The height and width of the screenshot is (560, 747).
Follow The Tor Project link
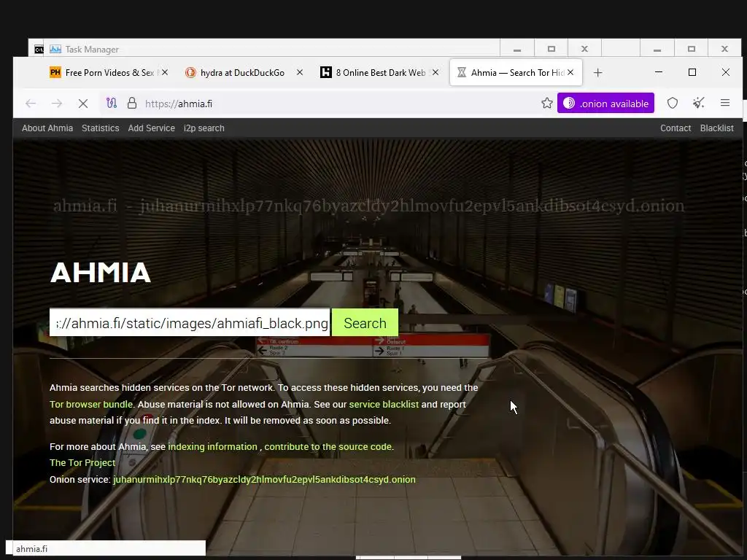[82, 463]
